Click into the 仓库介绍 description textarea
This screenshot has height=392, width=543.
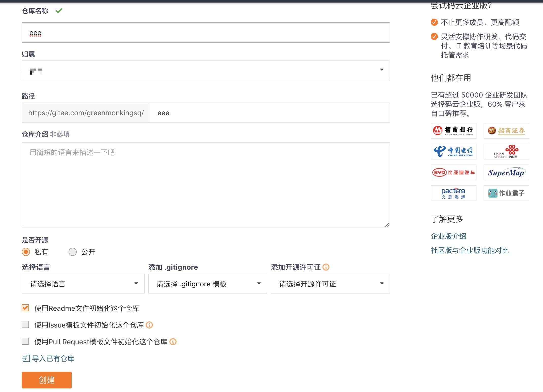pos(206,185)
